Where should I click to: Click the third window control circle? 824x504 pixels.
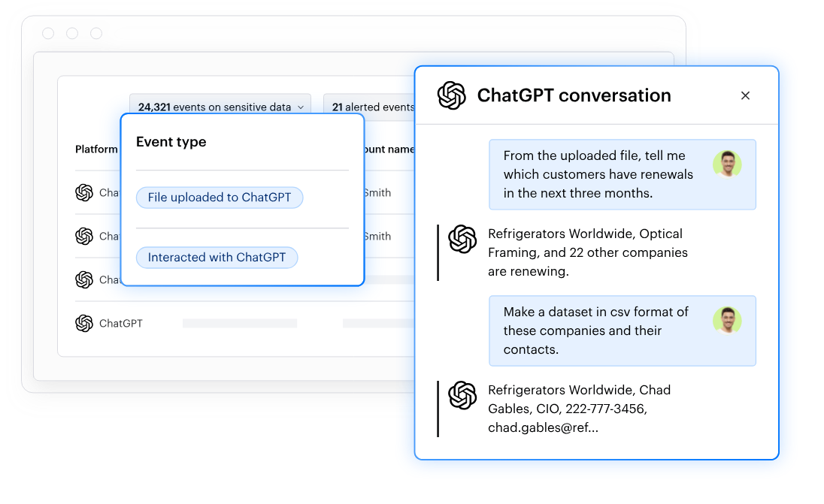tap(96, 34)
